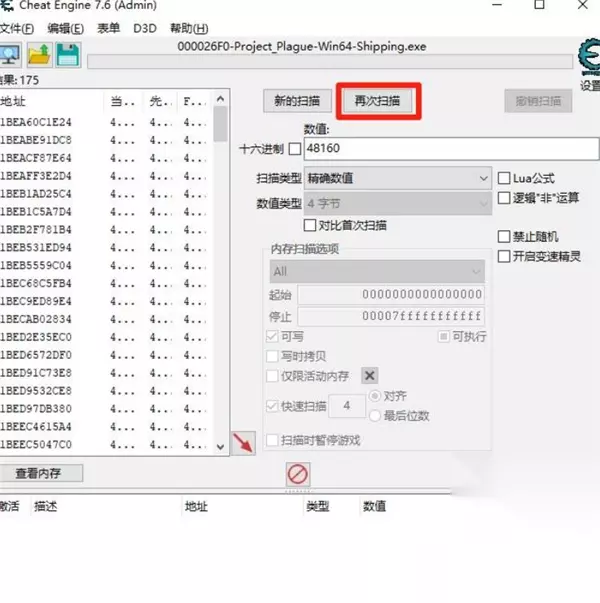Start a 新的扫描 scan
Viewport: 600px width, 603px height.
point(297,101)
